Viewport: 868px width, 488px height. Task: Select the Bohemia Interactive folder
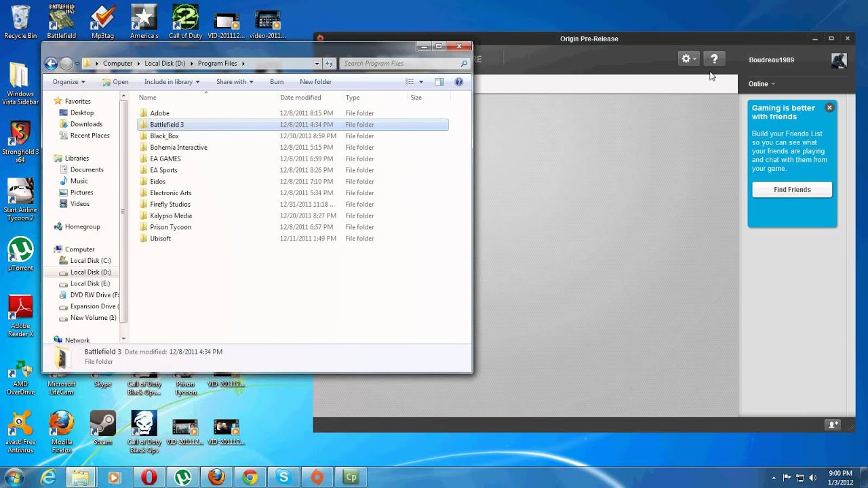click(x=178, y=147)
